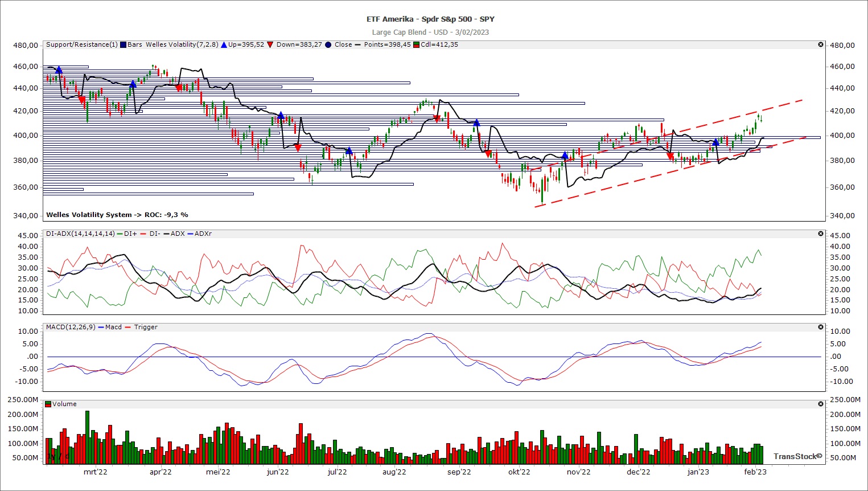Click the sep'22 date axis label

click(459, 472)
